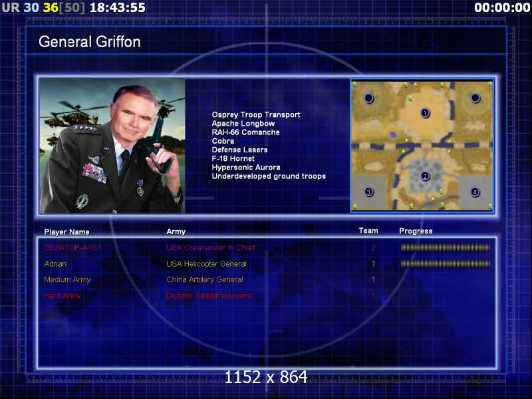Viewport: 532px width, 399px height.
Task: Click the "Defense Lasers" line
Action: (240, 150)
